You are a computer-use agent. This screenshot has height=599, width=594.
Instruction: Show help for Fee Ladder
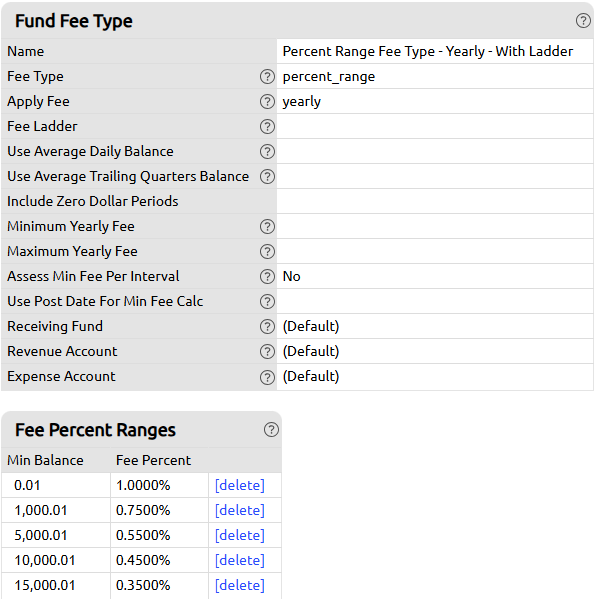pyautogui.click(x=267, y=126)
